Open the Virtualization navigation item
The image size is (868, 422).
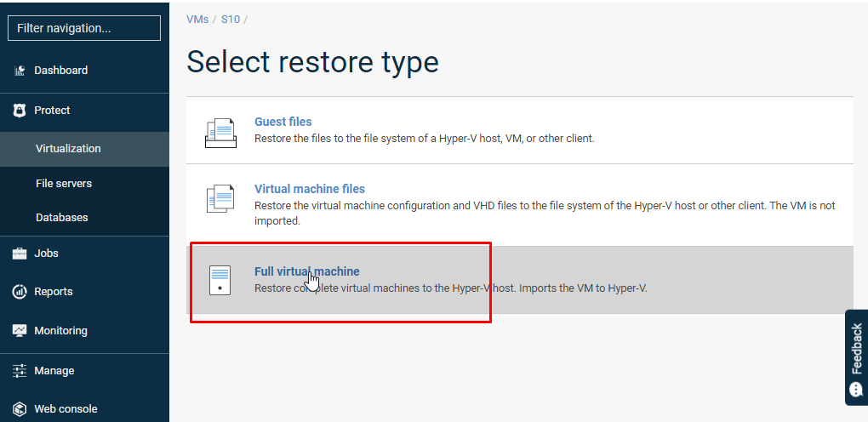(x=68, y=149)
